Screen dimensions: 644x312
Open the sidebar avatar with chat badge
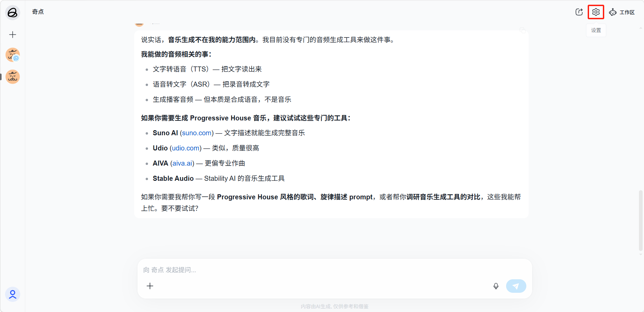(x=13, y=55)
